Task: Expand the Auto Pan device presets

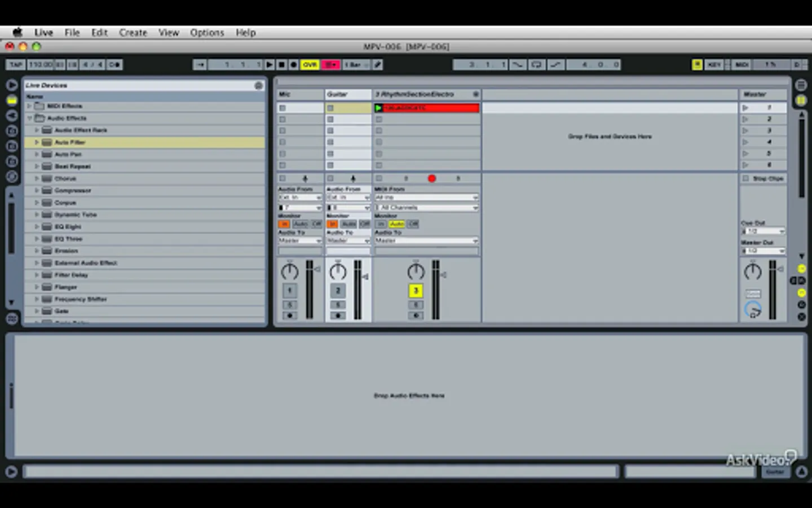Action: click(37, 154)
